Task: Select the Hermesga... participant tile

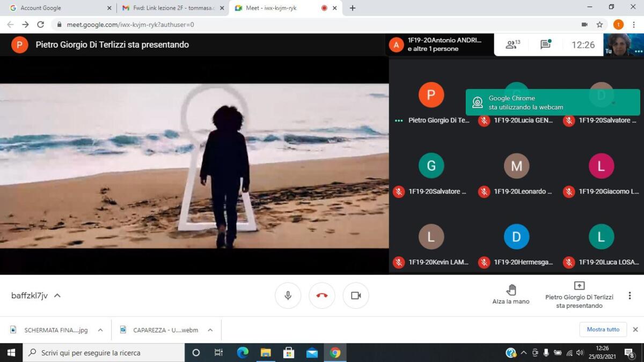Action: pos(516,245)
